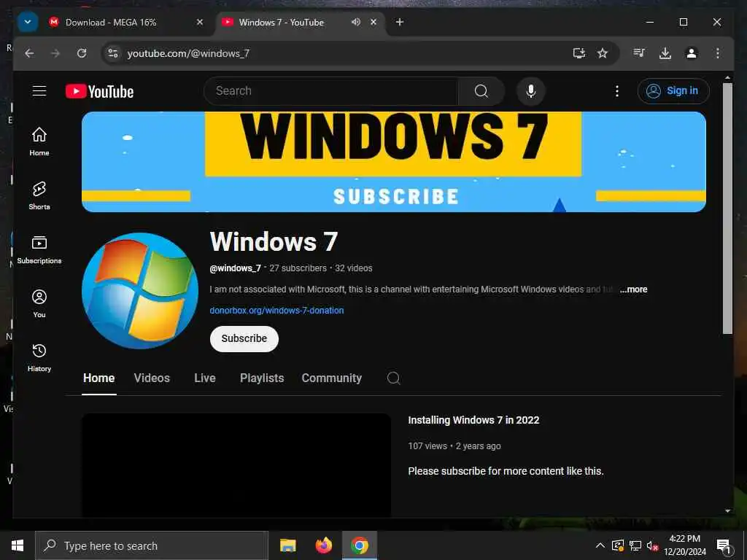Go to Home in the sidebar
This screenshot has width=747, height=560.
click(39, 141)
